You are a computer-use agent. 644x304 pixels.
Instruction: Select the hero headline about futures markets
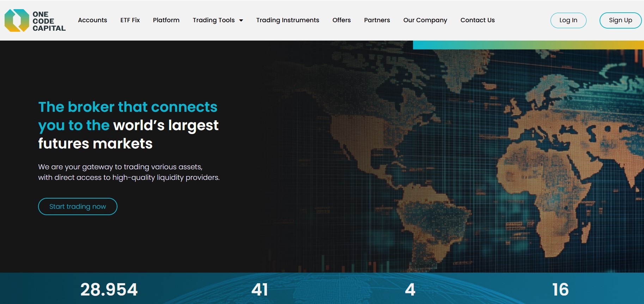coord(128,125)
